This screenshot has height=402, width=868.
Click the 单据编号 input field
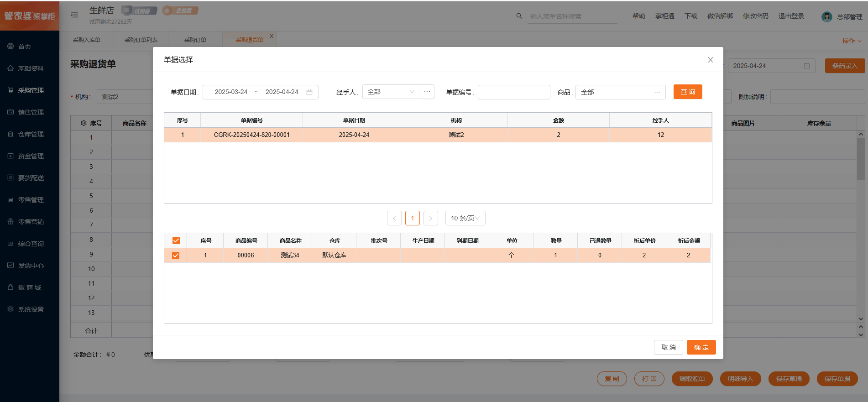(513, 92)
